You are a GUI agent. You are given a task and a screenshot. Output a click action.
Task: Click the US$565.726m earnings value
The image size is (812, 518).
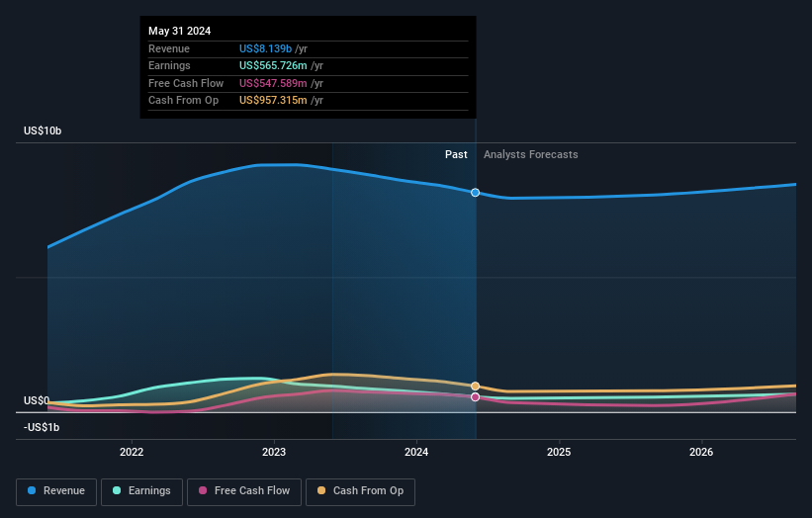273,65
